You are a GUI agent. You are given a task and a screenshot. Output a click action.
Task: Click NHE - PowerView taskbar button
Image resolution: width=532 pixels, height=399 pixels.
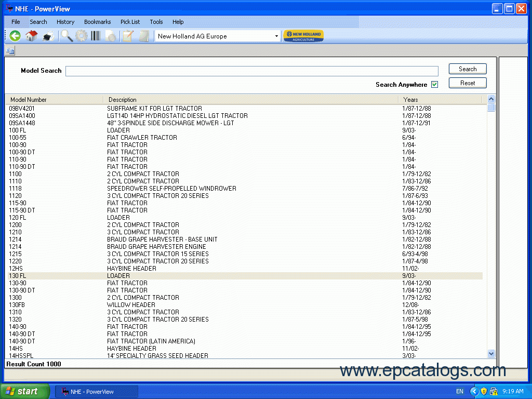click(x=96, y=392)
